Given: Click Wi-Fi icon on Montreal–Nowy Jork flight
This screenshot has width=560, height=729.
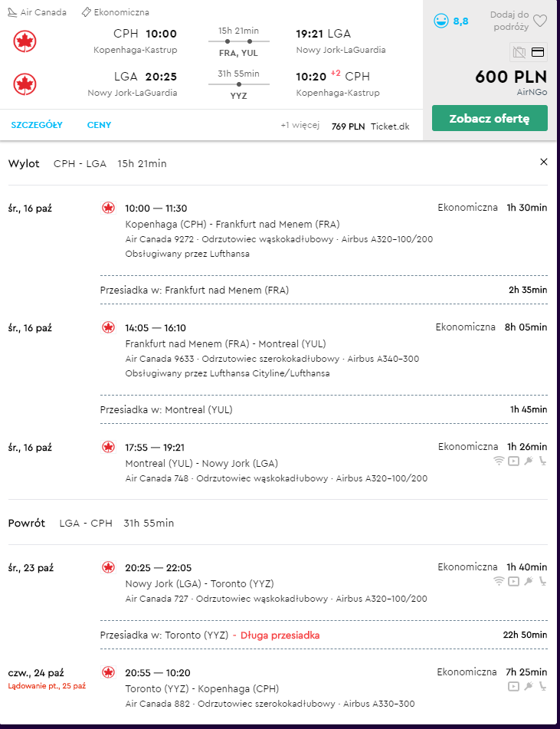Looking at the screenshot, I should (x=499, y=461).
